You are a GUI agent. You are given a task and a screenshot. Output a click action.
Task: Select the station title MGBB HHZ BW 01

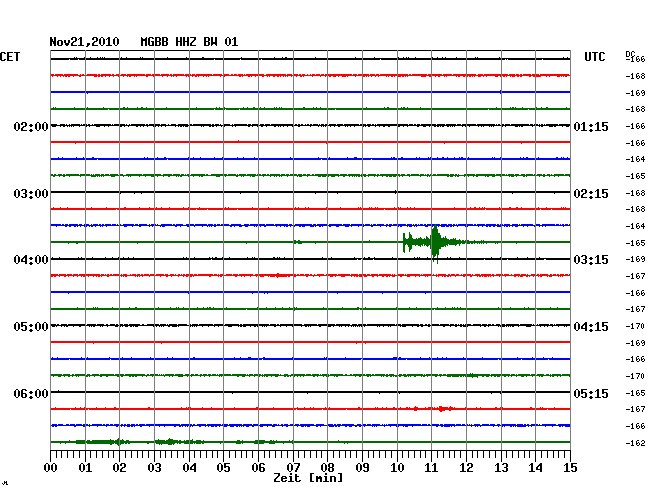tap(189, 42)
